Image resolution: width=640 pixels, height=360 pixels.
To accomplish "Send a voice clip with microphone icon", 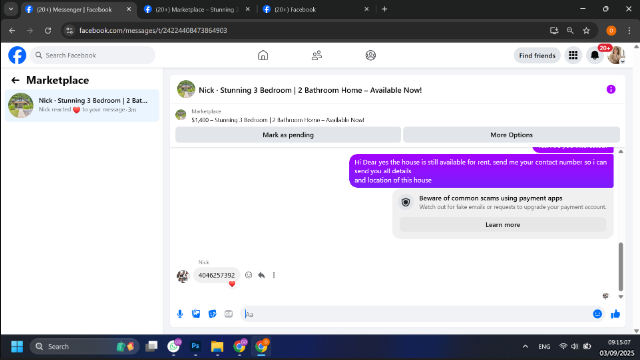I will [180, 314].
